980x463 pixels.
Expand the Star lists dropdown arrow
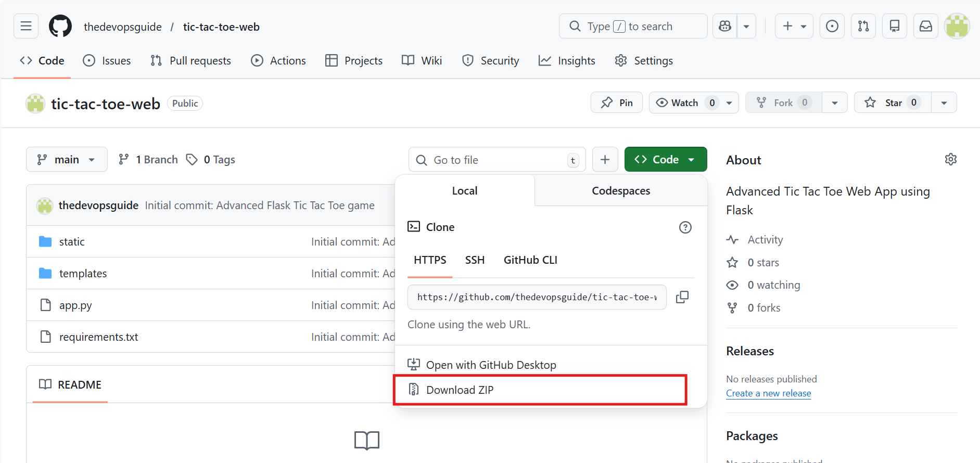944,102
